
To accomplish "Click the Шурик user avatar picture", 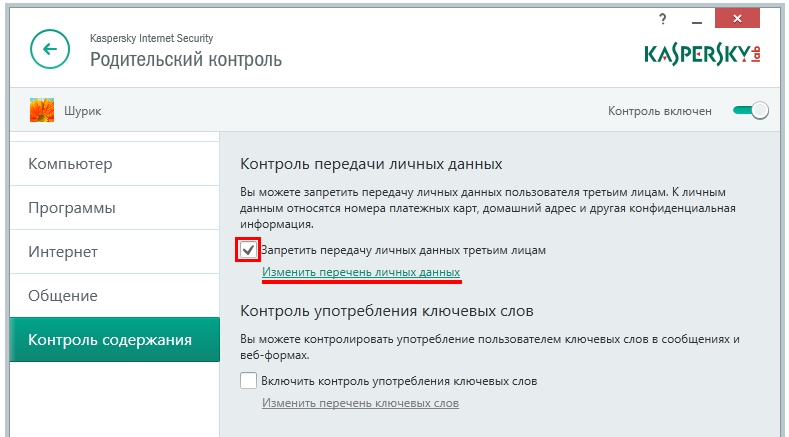I will (42, 110).
